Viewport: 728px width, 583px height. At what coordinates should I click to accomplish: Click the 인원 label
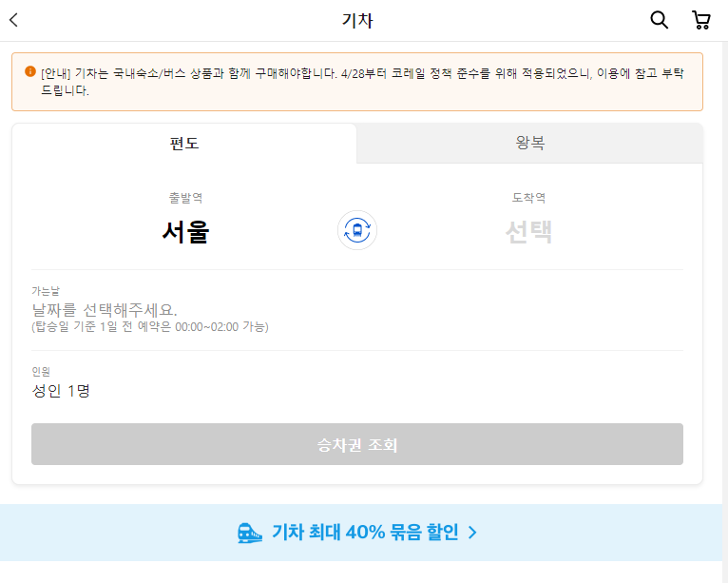click(x=41, y=372)
